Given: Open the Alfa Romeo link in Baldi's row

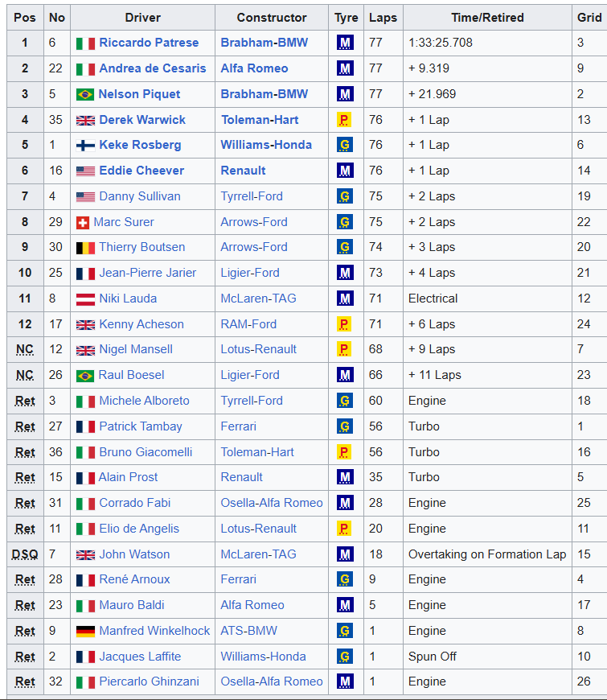Looking at the screenshot, I should (252, 605).
